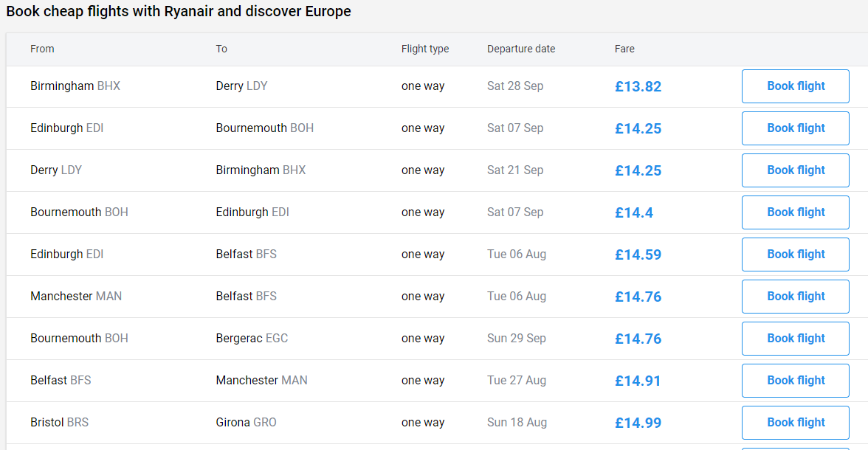The height and width of the screenshot is (450, 868).
Task: Click the Departure date column header
Action: coord(521,49)
